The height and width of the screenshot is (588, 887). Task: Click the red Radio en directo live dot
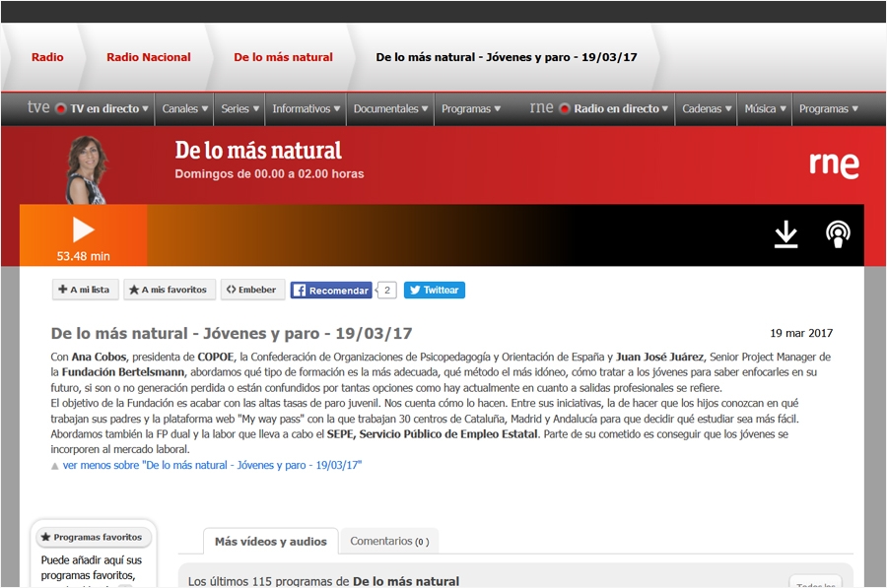point(564,108)
